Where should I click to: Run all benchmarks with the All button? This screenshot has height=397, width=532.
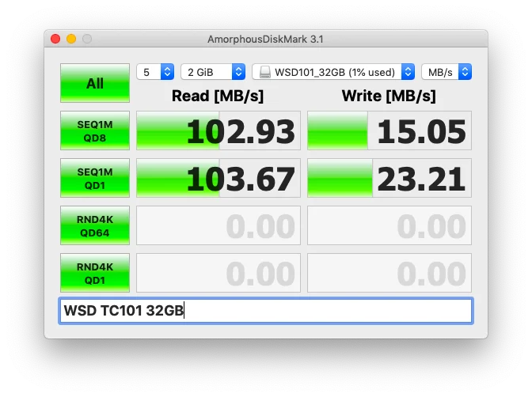point(95,83)
